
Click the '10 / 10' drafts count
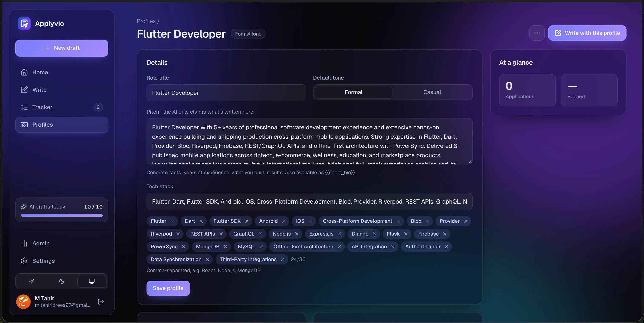93,207
